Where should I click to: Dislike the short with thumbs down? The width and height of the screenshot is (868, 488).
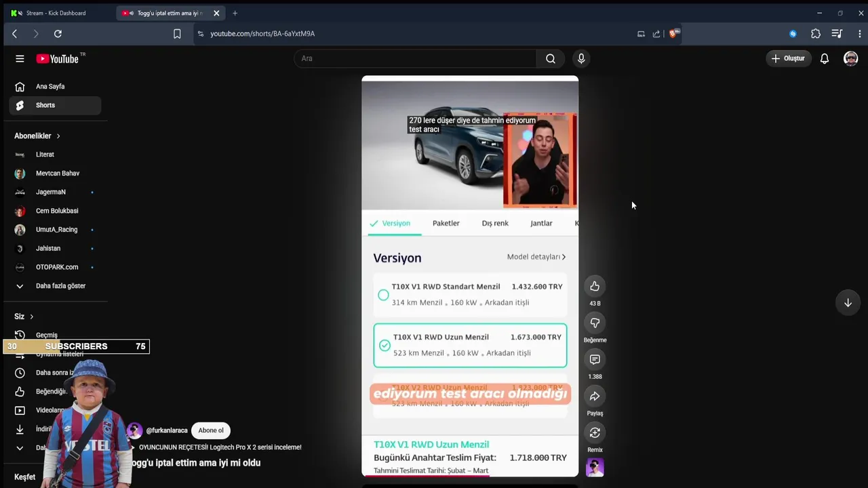pyautogui.click(x=595, y=323)
